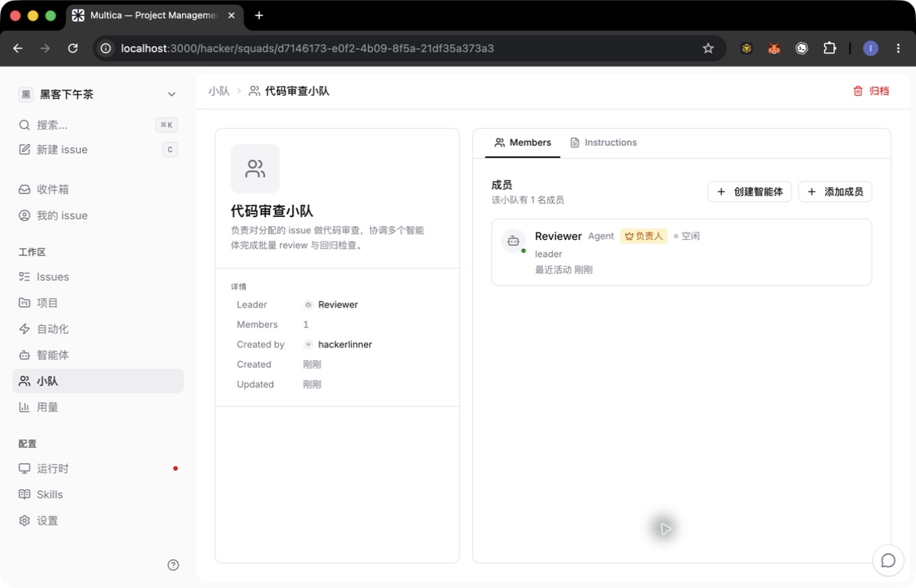Open the help question mark icon

tap(173, 565)
